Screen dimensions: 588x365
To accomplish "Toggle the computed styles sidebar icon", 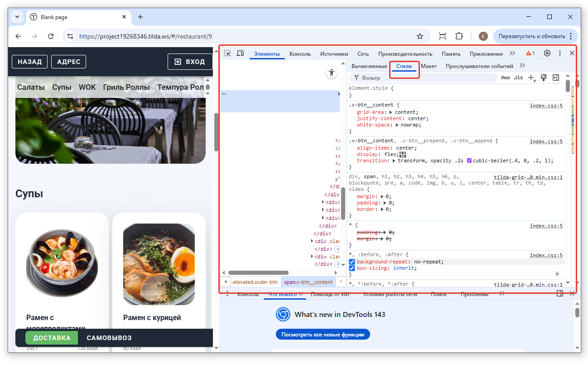I will [x=556, y=78].
